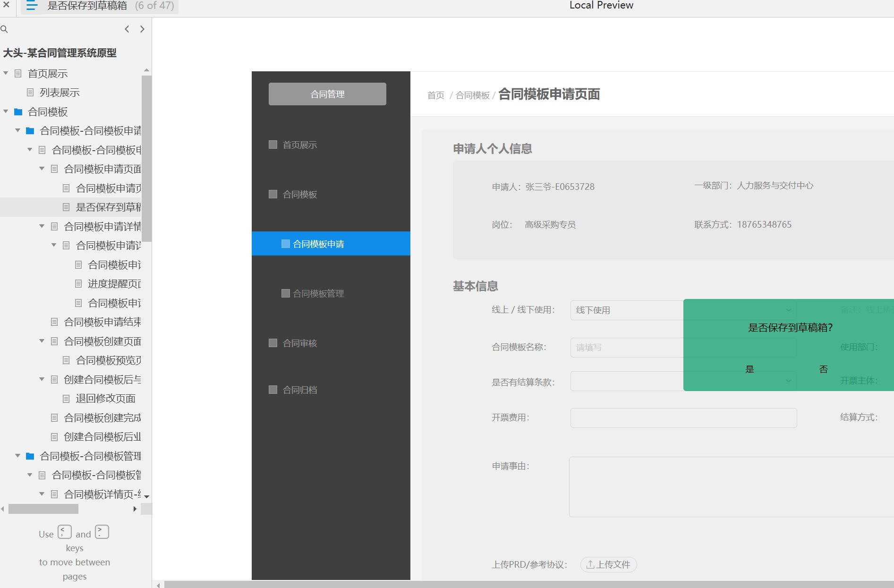This screenshot has width=894, height=588.
Task: Open 合同模板申请结束 page in the tree
Action: 102,322
